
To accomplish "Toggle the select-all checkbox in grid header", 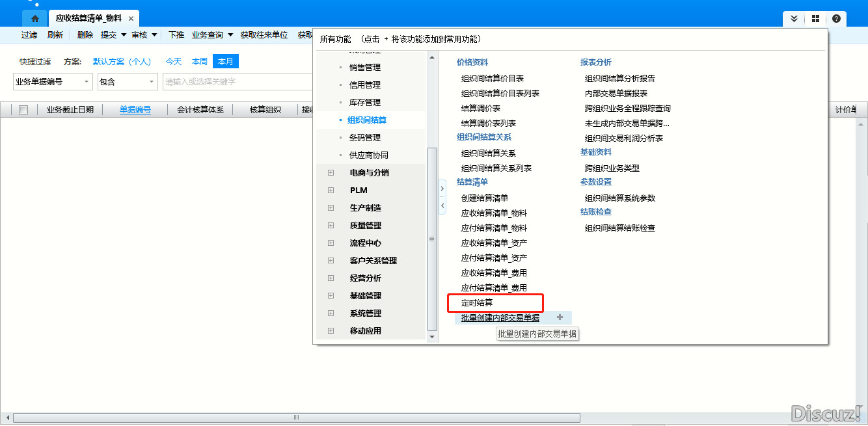I will pos(23,110).
